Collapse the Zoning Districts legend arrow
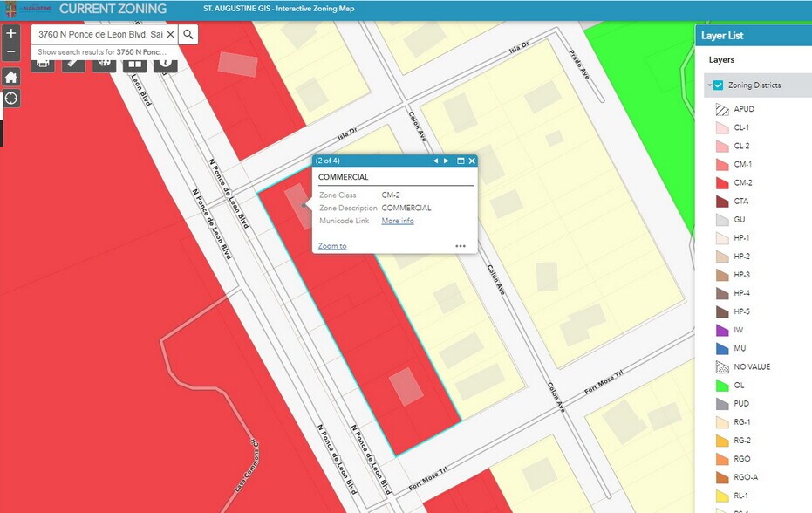This screenshot has height=513, width=812. pos(708,85)
